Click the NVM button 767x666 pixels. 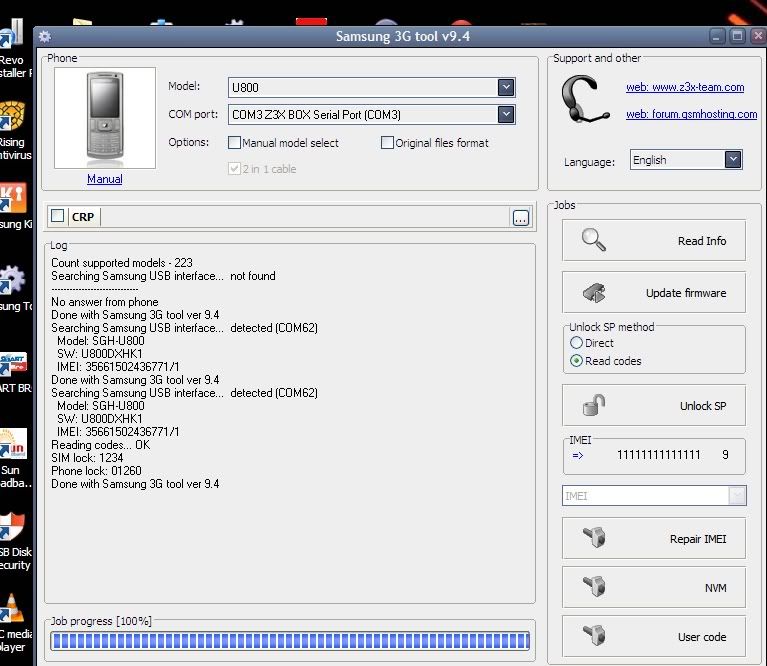click(x=654, y=587)
